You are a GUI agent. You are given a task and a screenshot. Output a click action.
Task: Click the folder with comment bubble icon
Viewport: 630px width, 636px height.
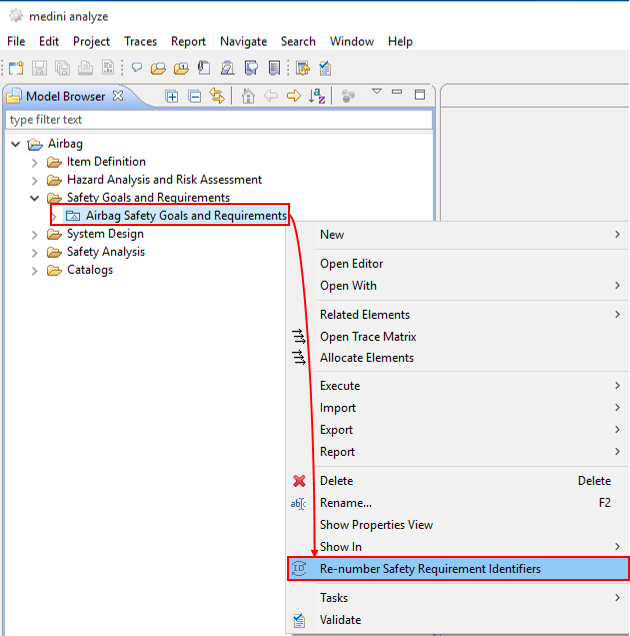[x=158, y=69]
